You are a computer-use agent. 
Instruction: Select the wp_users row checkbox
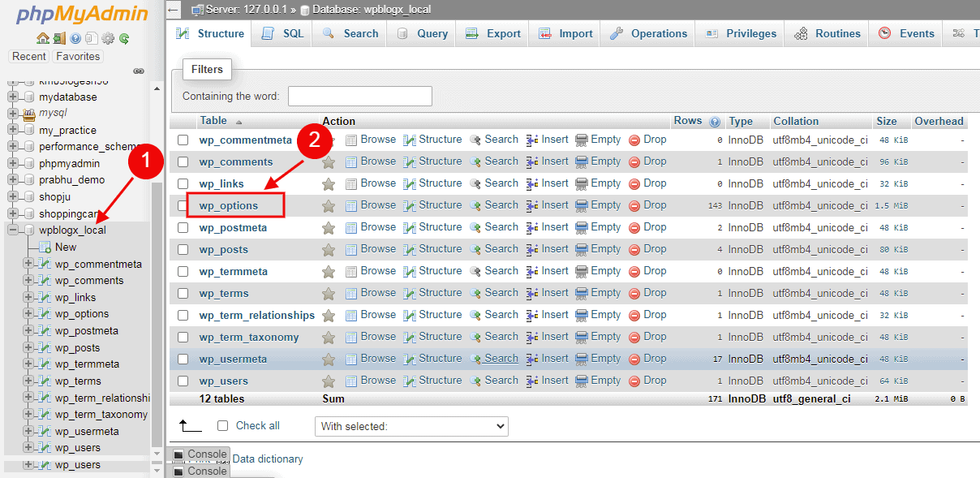click(x=183, y=381)
